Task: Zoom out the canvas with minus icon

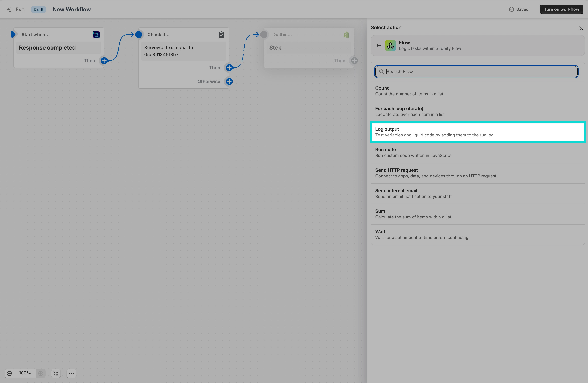Action: point(9,373)
